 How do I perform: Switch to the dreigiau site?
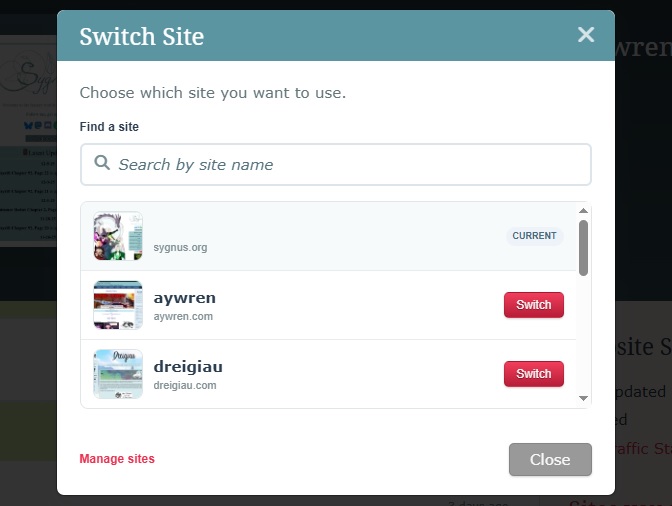pyautogui.click(x=534, y=374)
